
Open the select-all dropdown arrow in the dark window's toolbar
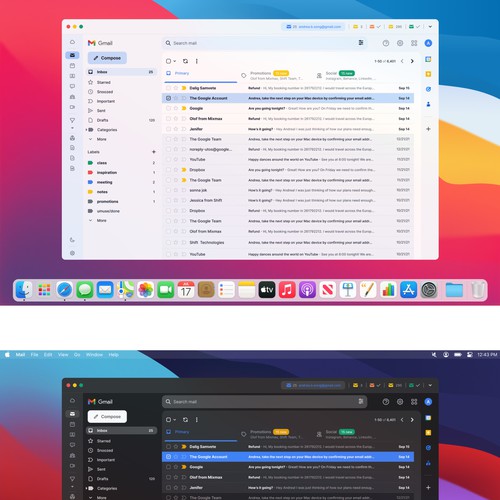(x=175, y=420)
